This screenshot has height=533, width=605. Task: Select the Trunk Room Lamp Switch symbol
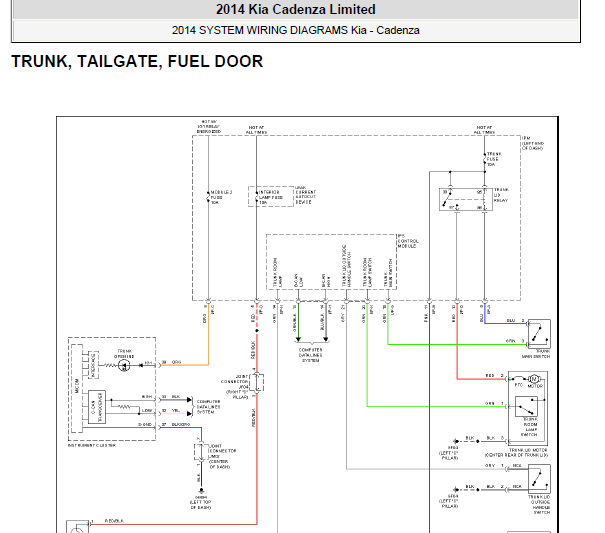tap(526, 406)
